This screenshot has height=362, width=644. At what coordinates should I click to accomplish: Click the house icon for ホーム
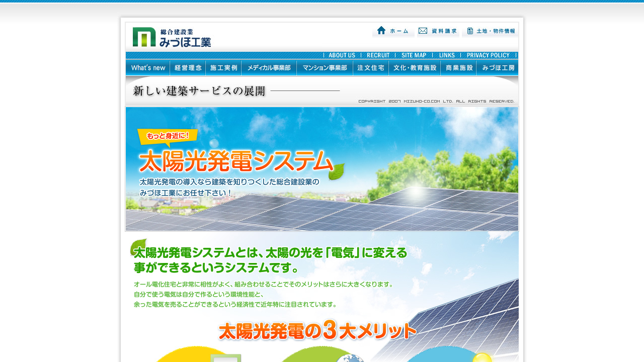381,31
